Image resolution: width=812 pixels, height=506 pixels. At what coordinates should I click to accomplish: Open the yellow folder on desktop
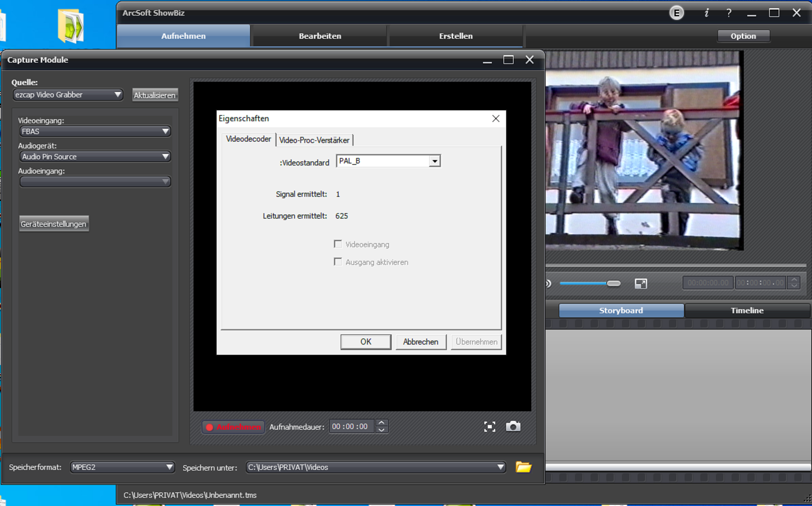(71, 26)
